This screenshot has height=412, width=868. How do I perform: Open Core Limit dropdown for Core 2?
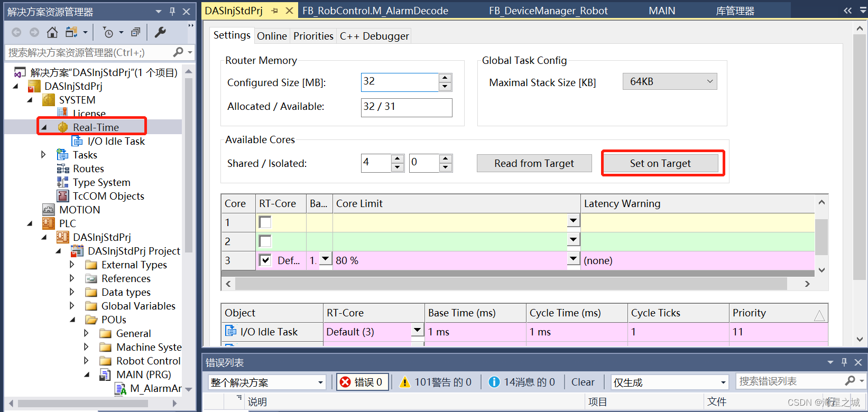574,239
